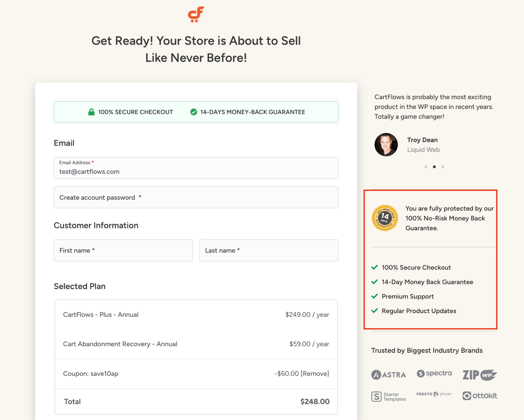Remove the save10ap coupon
Image resolution: width=524 pixels, height=420 pixels.
[315, 373]
